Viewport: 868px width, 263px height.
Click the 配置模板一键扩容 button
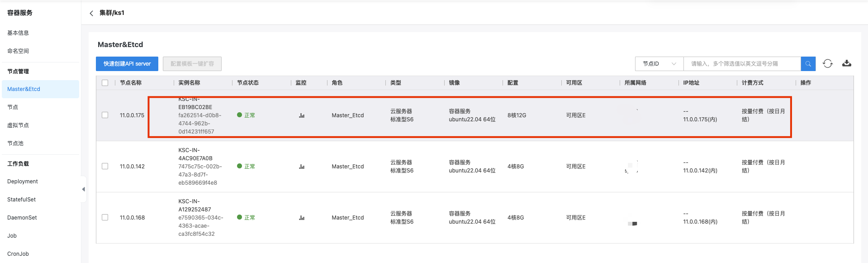(x=192, y=64)
